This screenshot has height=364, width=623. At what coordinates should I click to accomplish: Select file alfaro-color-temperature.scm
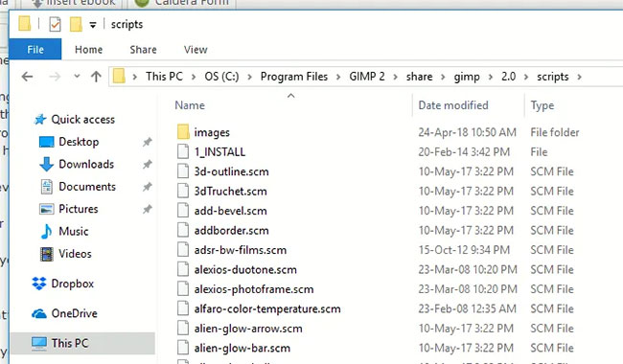point(267,308)
